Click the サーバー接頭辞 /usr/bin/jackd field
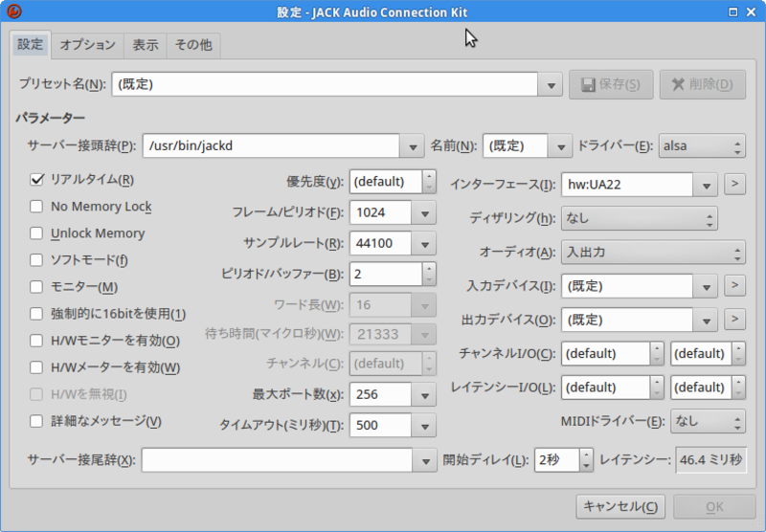 click(271, 146)
